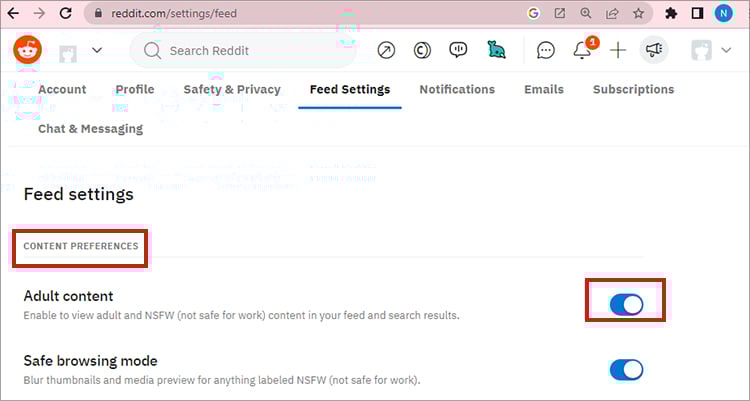
Task: Expand the user account menu chevron
Action: coord(726,50)
